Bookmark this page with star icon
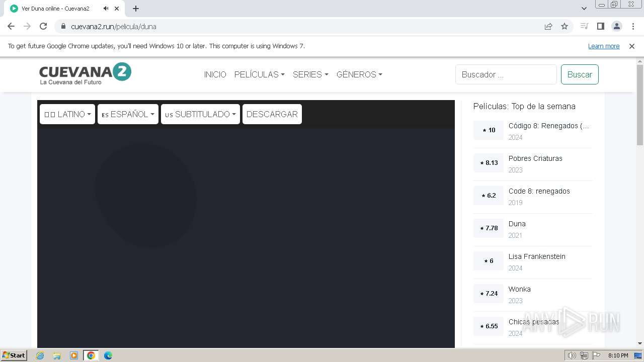The height and width of the screenshot is (362, 644). tap(565, 27)
